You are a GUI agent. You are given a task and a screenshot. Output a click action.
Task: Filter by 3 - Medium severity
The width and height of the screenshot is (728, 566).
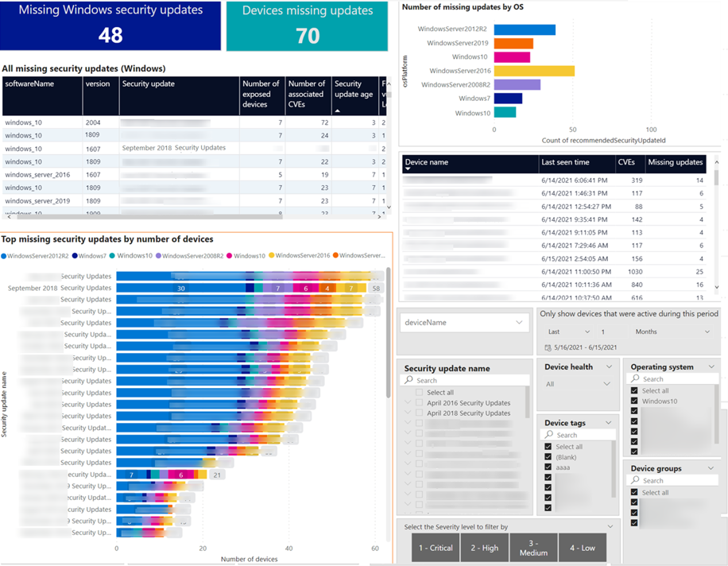[533, 548]
